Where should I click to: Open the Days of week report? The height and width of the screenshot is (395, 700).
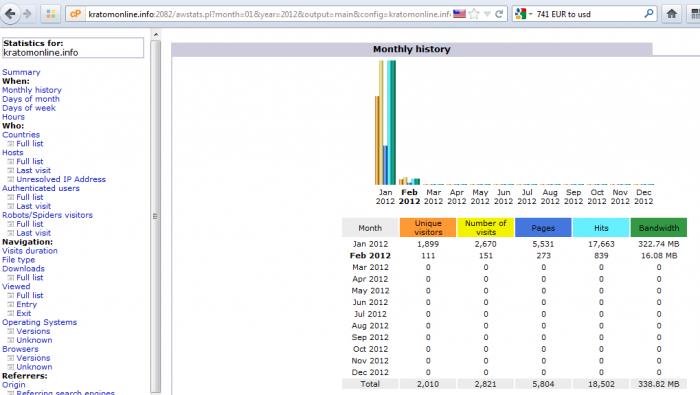point(29,108)
